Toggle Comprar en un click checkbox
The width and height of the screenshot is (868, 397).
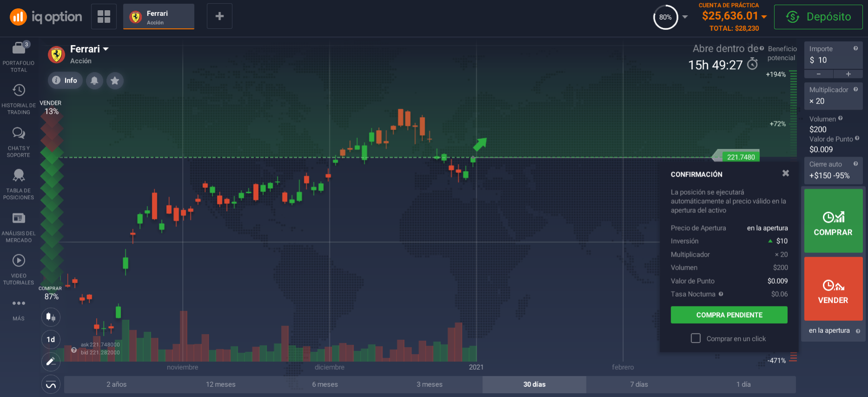coord(696,338)
